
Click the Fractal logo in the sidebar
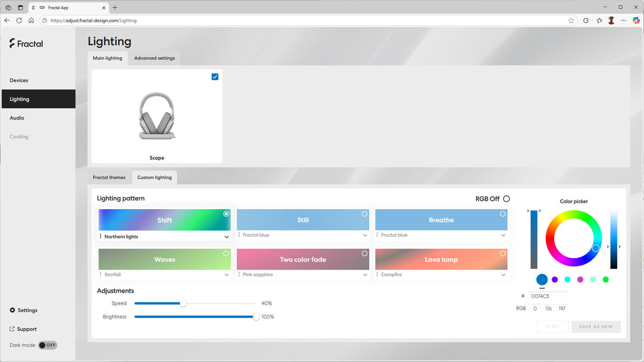pos(26,43)
